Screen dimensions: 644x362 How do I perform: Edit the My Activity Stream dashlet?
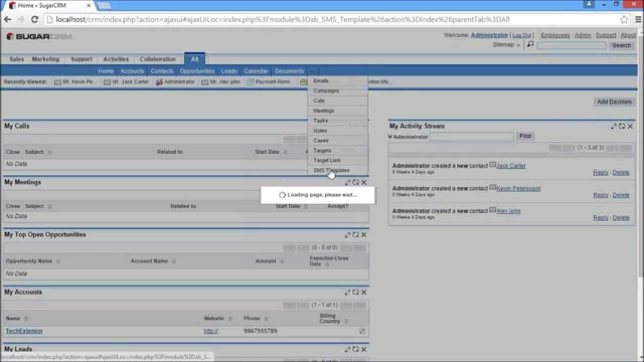click(x=614, y=126)
